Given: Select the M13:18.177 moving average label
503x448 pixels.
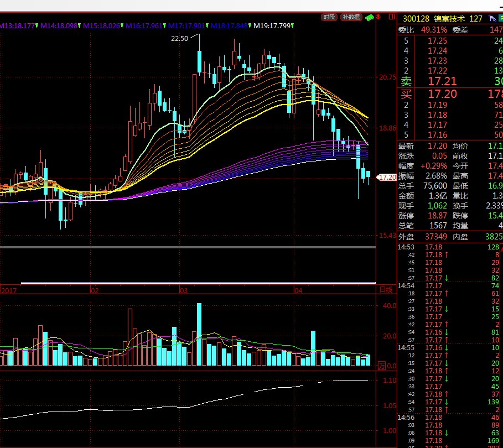Looking at the screenshot, I should pos(17,25).
